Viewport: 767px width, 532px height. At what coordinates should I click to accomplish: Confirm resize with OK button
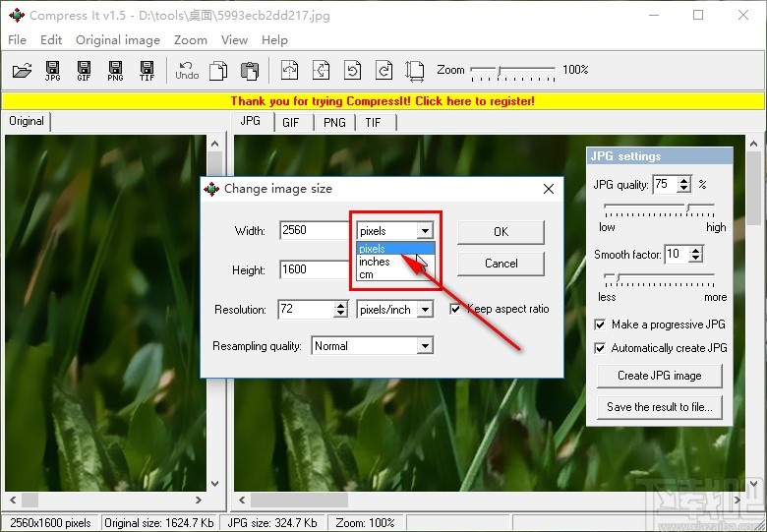coord(501,232)
